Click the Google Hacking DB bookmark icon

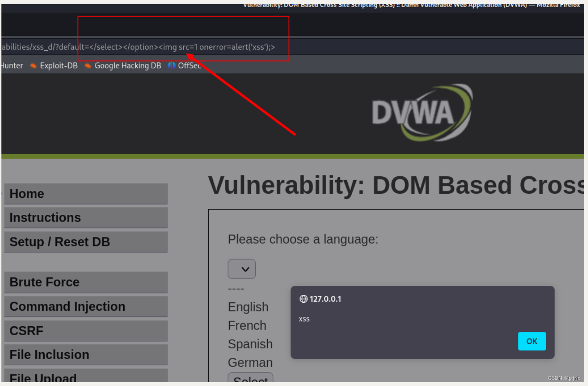[88, 66]
